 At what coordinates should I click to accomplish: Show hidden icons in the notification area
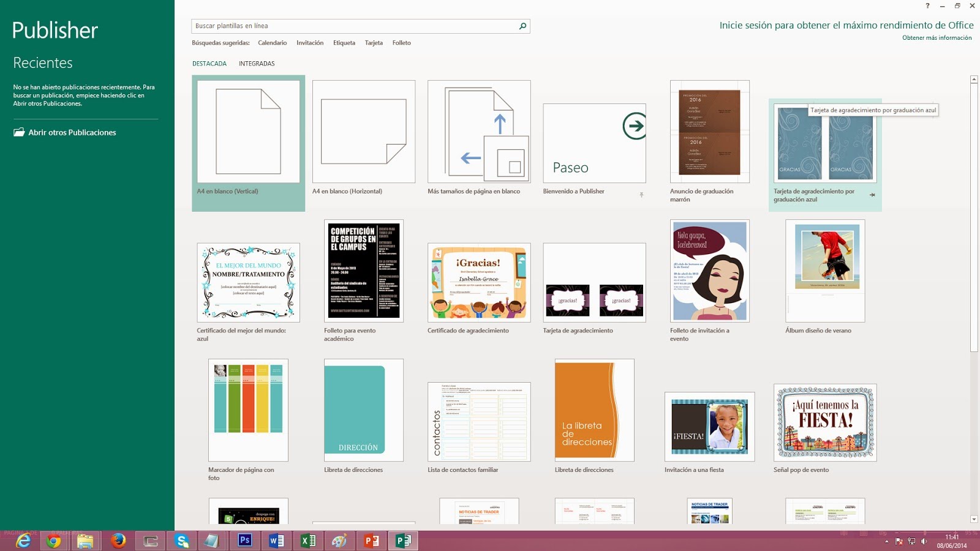point(886,541)
